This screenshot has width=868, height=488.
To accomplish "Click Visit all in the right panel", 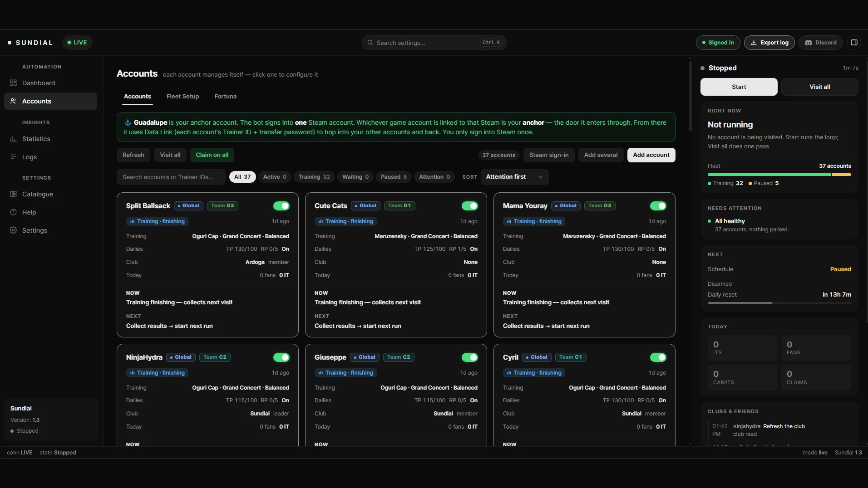I will click(820, 87).
